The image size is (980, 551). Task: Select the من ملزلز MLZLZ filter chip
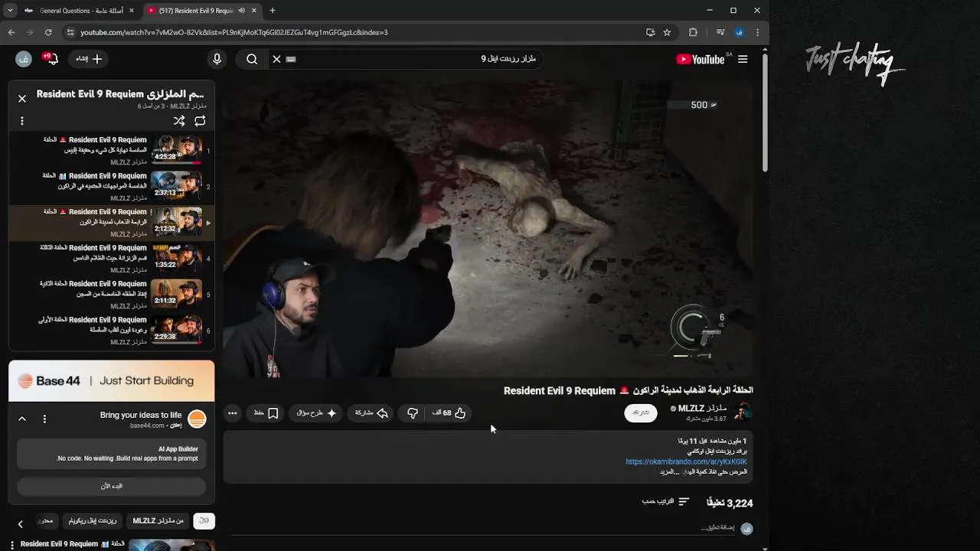point(158,520)
